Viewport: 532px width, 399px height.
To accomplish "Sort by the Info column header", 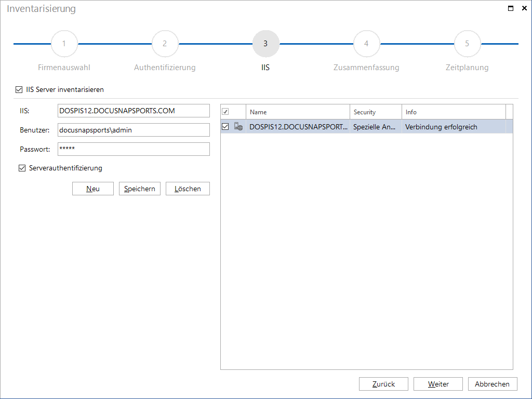I will [x=454, y=112].
